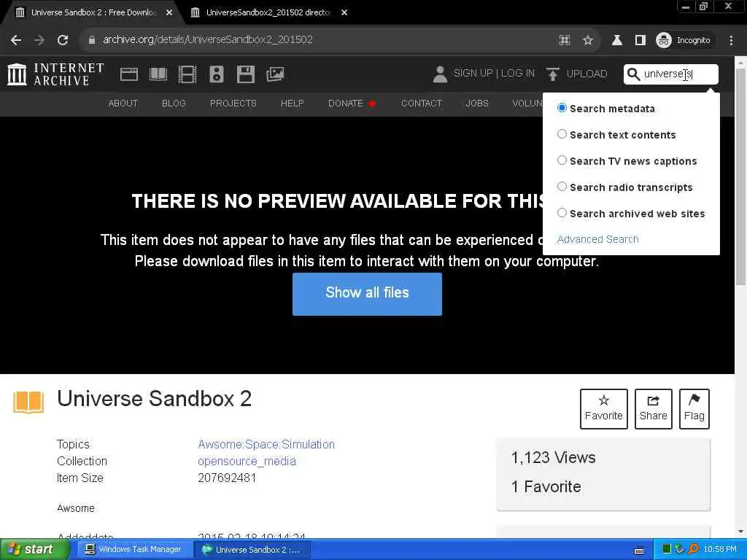Click the Show all files button
Image resolution: width=747 pixels, height=560 pixels.
click(x=368, y=294)
